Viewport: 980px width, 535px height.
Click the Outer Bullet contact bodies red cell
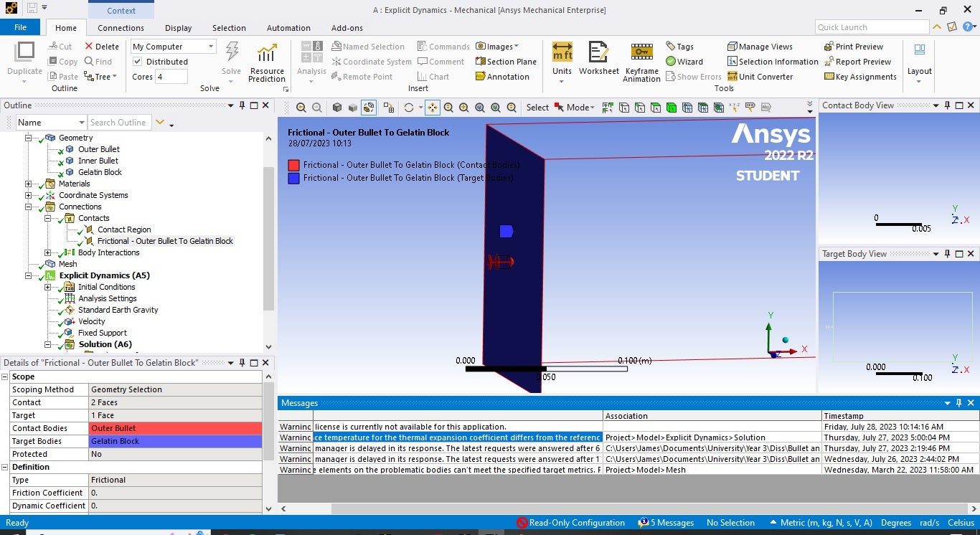(x=175, y=428)
